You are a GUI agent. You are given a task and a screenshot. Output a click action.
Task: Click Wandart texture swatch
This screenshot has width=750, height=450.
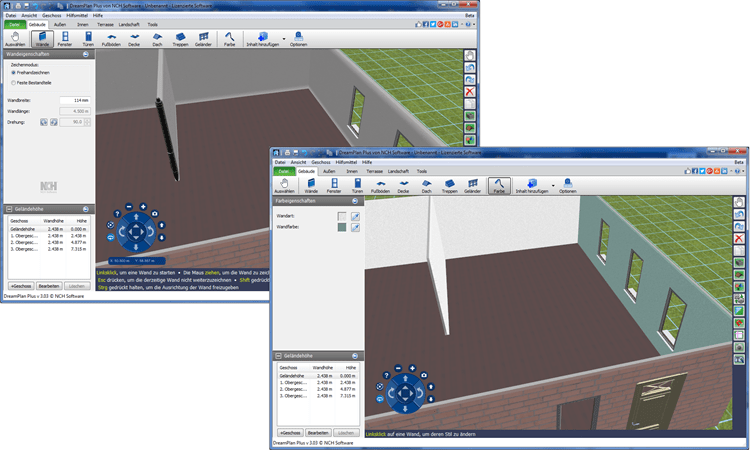(x=342, y=217)
